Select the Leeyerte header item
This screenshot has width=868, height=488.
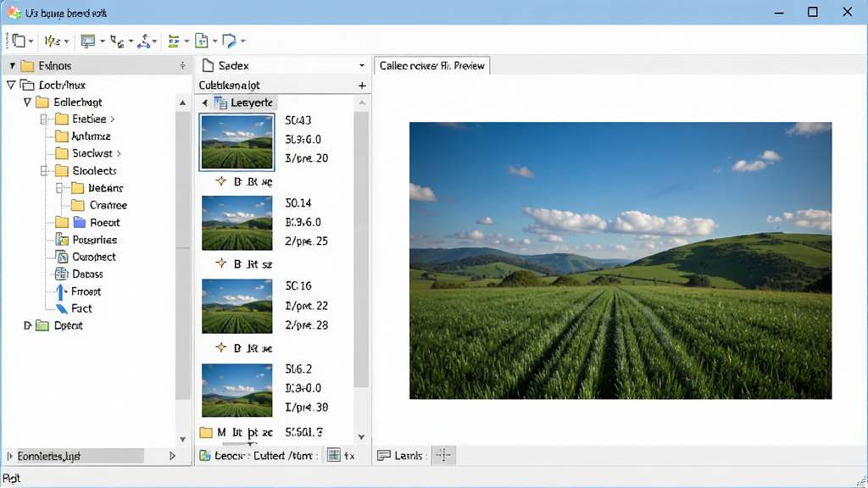(x=243, y=103)
